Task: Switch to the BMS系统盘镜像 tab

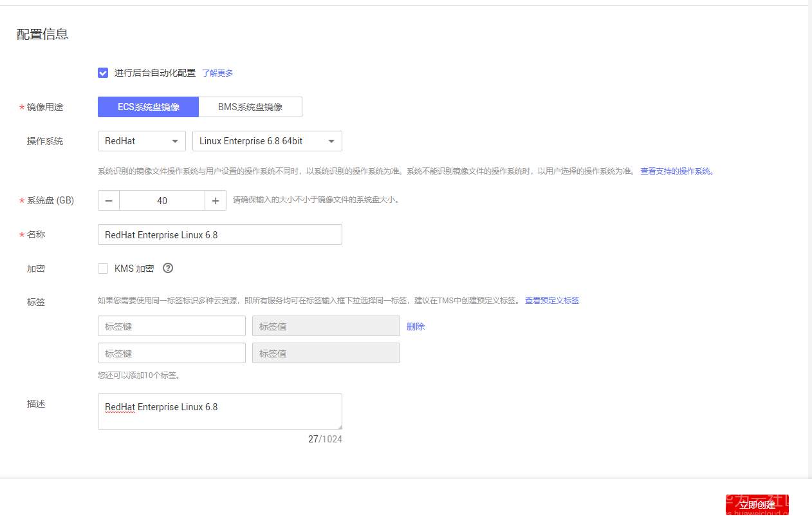Action: [x=251, y=106]
